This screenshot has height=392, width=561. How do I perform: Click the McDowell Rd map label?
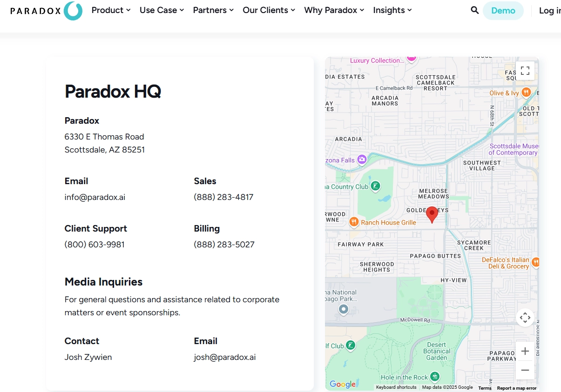[415, 320]
